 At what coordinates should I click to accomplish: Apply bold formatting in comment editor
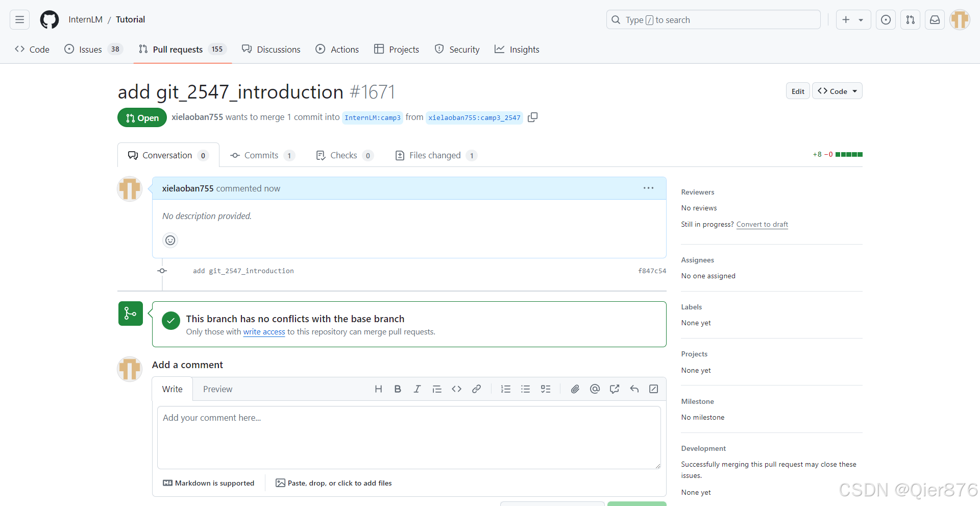click(398, 389)
